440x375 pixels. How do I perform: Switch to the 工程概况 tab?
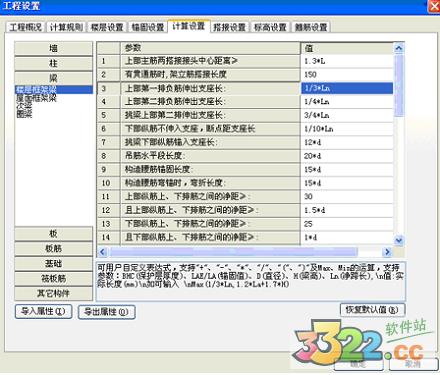click(x=25, y=27)
